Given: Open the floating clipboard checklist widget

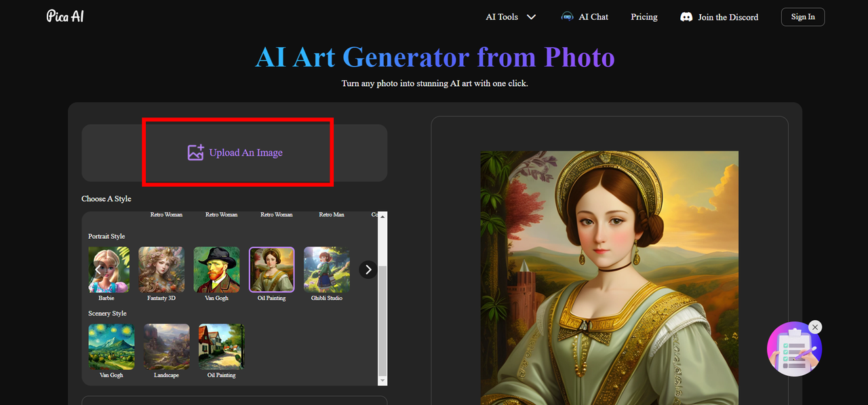Looking at the screenshot, I should (794, 349).
